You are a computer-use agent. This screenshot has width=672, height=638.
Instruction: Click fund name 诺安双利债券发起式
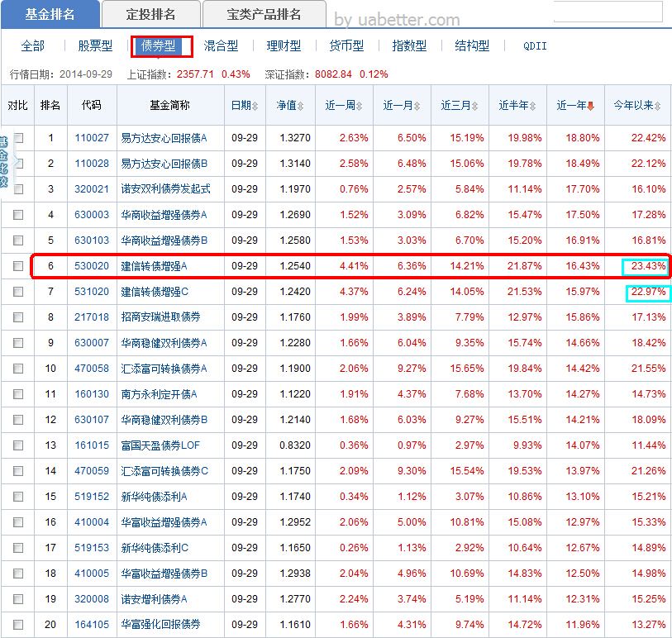[166, 189]
